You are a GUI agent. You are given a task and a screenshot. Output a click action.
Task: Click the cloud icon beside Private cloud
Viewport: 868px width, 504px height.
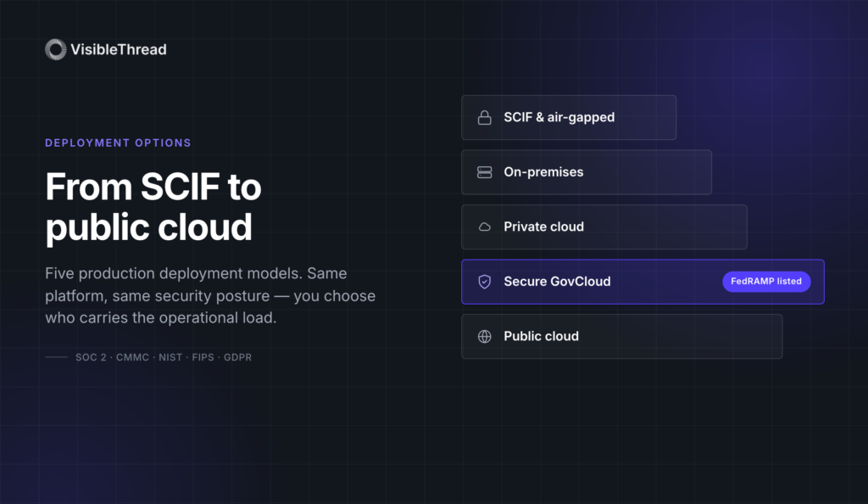pos(484,227)
